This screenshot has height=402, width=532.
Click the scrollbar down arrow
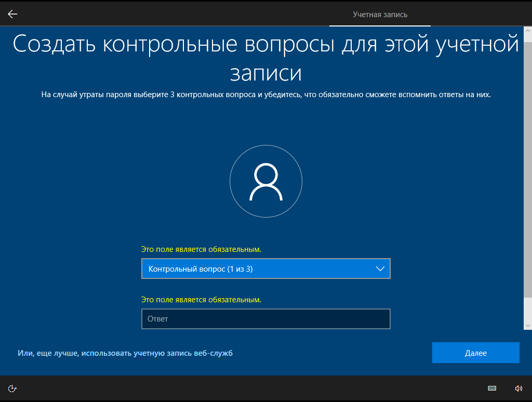(x=528, y=326)
